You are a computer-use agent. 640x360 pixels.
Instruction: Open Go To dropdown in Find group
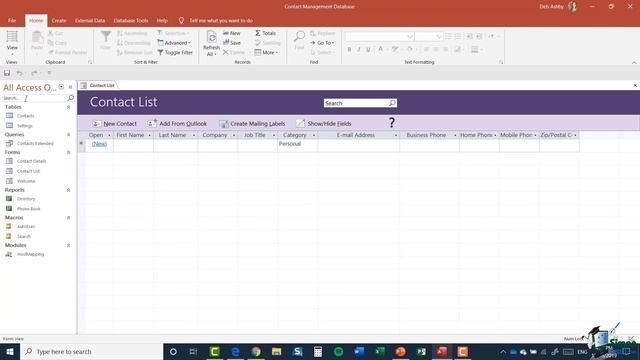pos(322,43)
